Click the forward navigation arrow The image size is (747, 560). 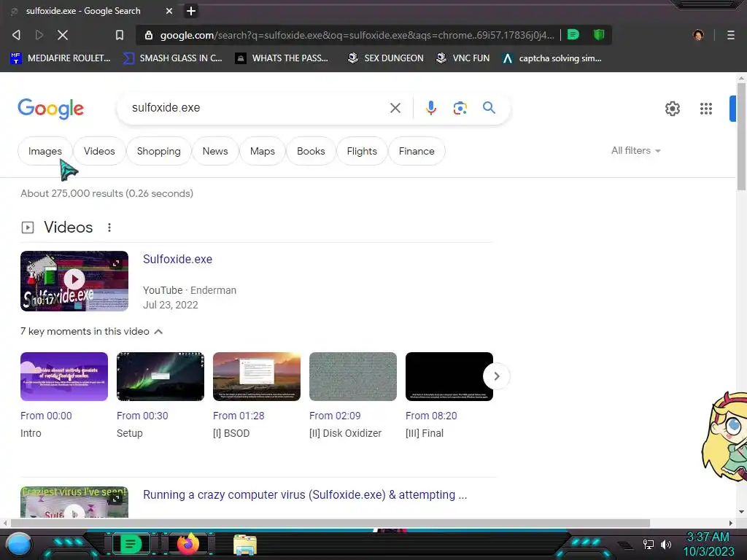[x=39, y=35]
